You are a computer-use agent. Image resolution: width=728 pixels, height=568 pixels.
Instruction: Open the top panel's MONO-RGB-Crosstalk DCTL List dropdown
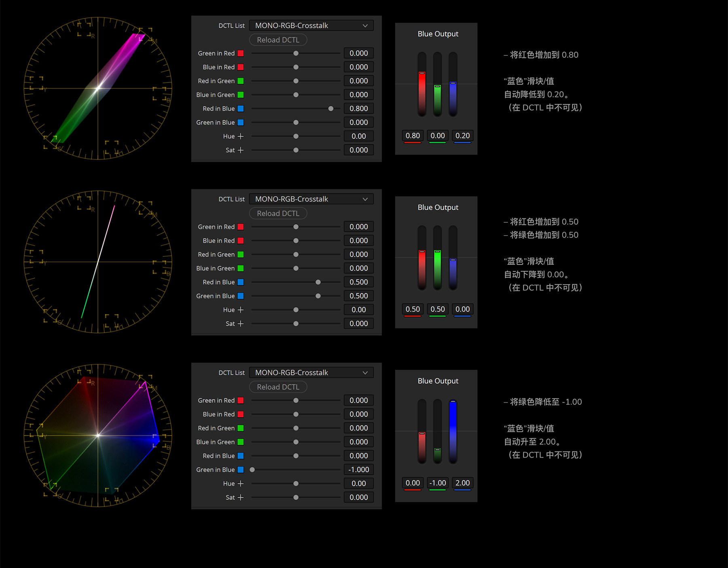pos(311,25)
